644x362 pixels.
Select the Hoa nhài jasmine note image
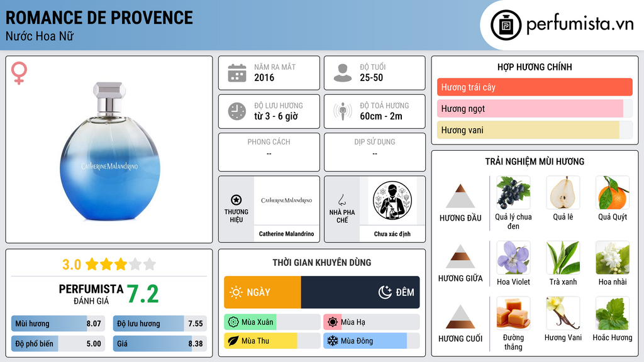[x=613, y=258]
